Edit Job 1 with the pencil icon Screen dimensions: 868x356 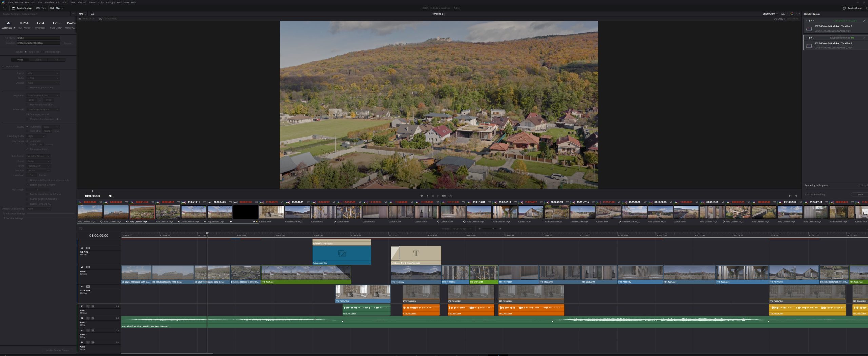[x=864, y=21]
